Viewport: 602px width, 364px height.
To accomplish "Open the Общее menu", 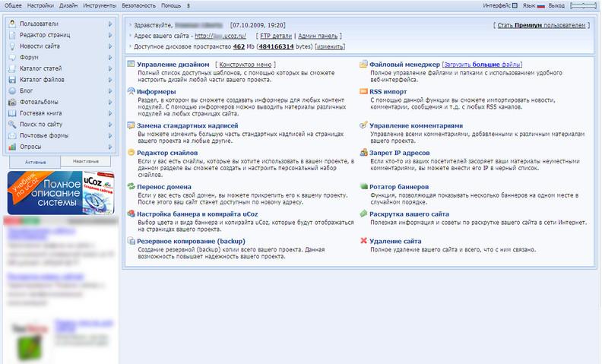I will [13, 6].
